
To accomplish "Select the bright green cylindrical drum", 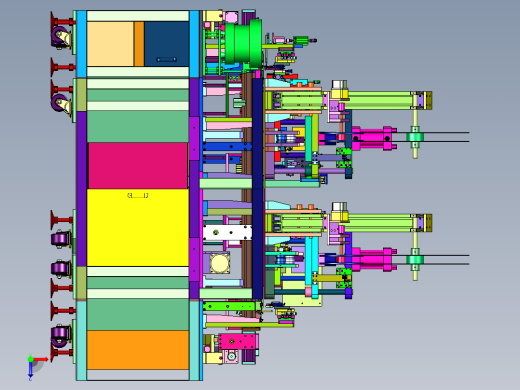I will [x=243, y=42].
